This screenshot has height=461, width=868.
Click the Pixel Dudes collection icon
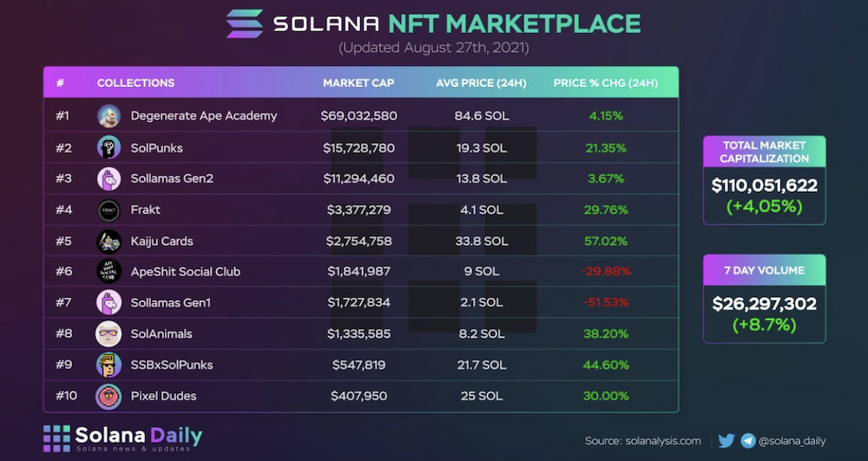point(108,396)
